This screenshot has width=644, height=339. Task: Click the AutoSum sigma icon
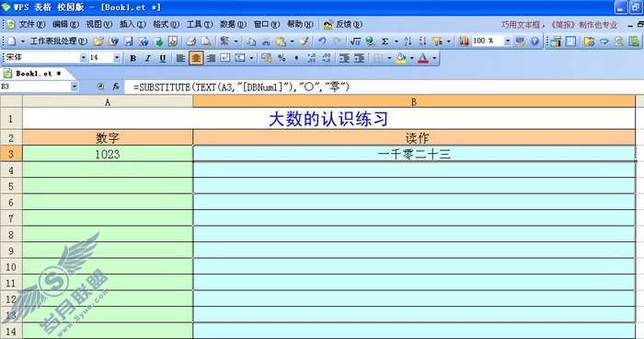click(x=385, y=41)
